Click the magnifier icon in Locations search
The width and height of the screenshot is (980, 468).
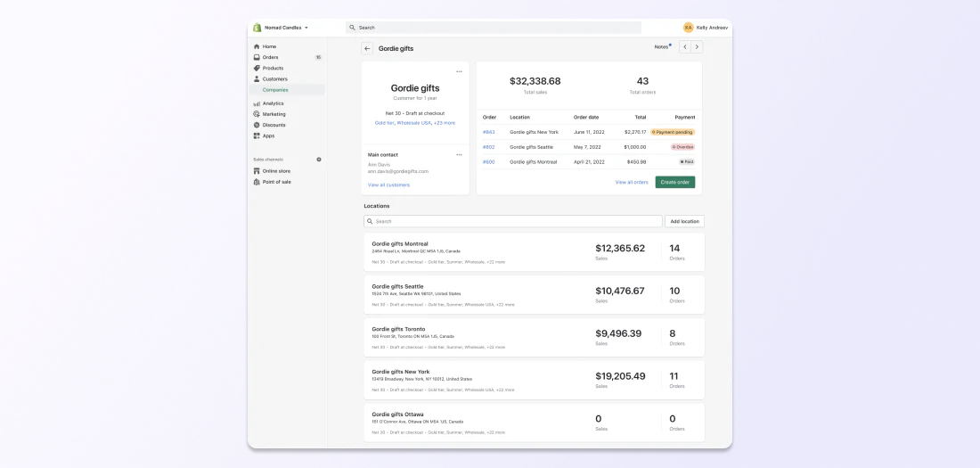pos(370,221)
